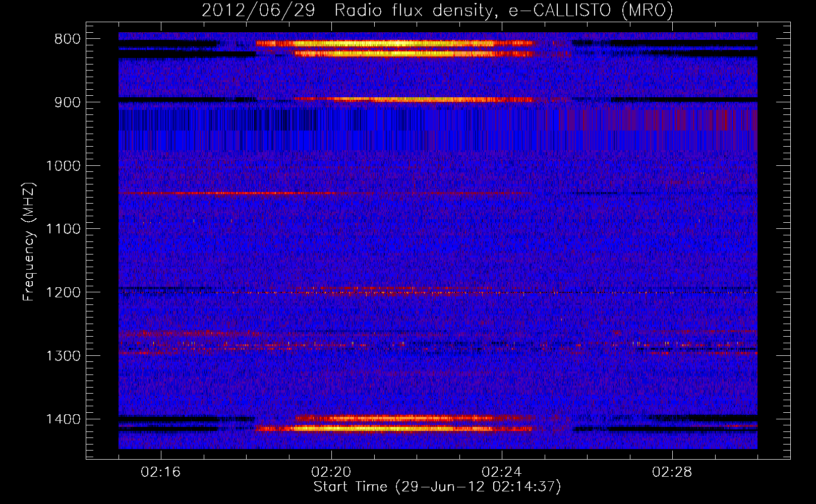Click the 1000 frequency tick label
The image size is (816, 504).
tap(63, 166)
